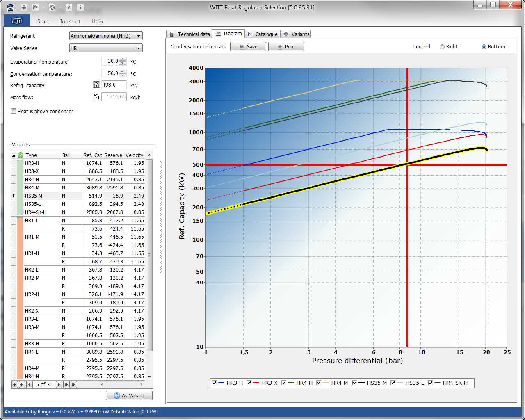
Task: Click the scroll up arrow of Variants table
Action: click(149, 155)
